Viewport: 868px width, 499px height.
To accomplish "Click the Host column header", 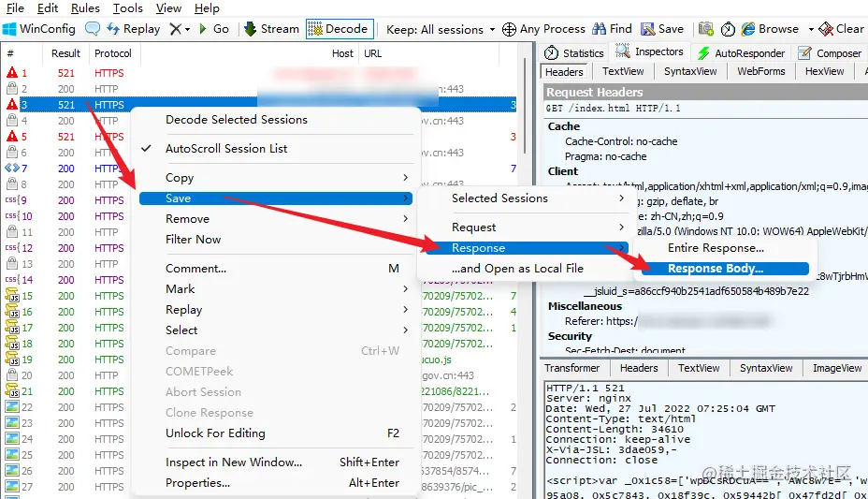I will [x=342, y=53].
